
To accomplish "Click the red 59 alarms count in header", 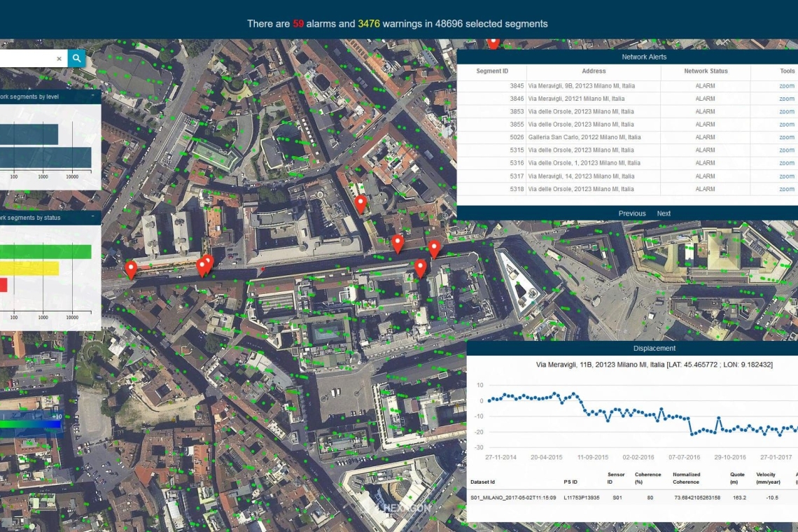I will point(298,24).
